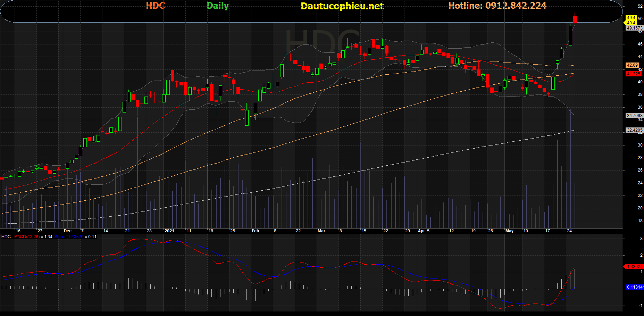Click the latest red candlestick near 50
Image resolution: width=644 pixels, height=316 pixels.
click(575, 19)
